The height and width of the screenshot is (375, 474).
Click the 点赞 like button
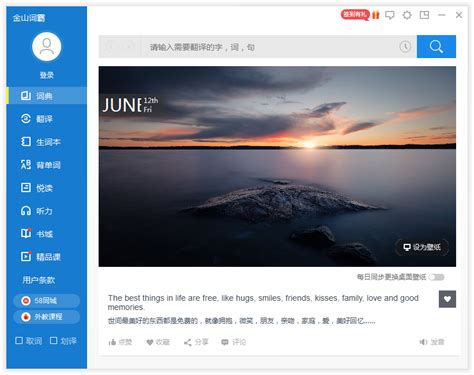pyautogui.click(x=120, y=342)
